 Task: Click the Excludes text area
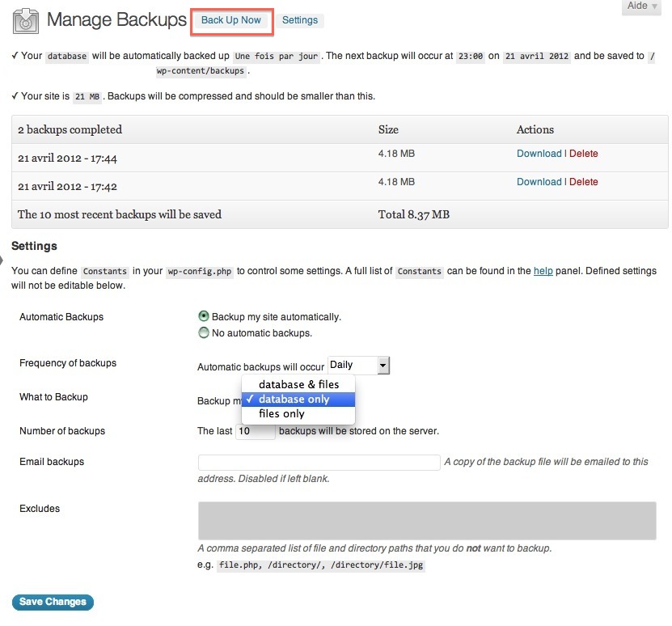point(426,520)
